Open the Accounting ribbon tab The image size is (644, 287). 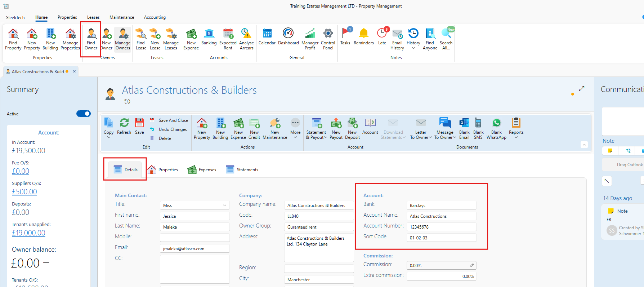click(x=155, y=17)
